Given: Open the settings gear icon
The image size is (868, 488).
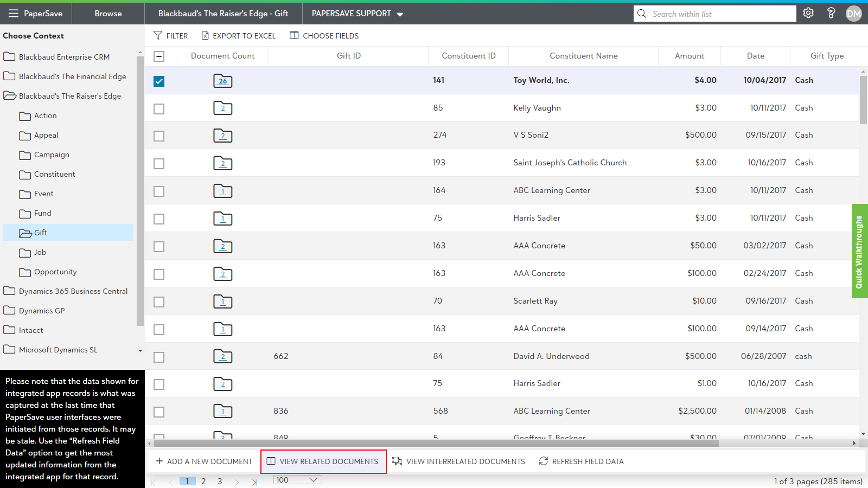Looking at the screenshot, I should click(x=808, y=13).
